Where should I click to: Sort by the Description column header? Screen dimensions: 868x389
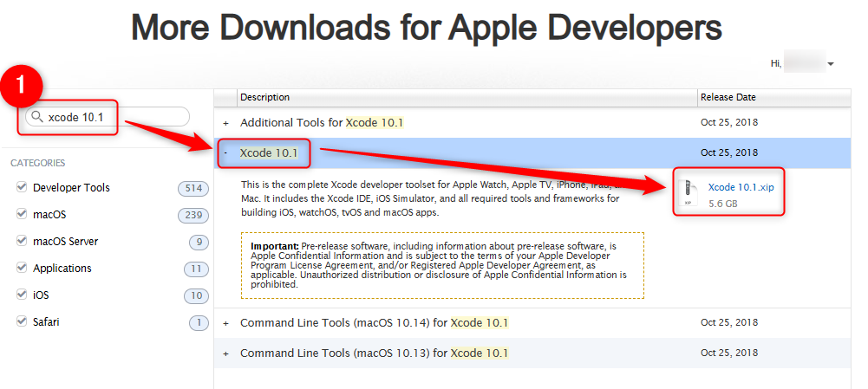pos(467,97)
